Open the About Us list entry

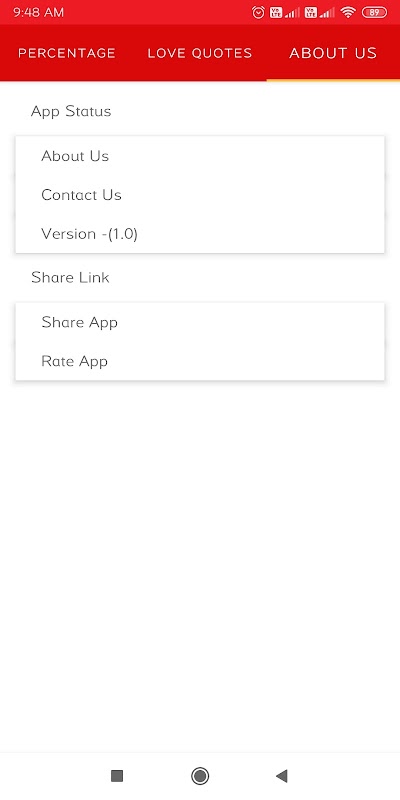point(200,156)
